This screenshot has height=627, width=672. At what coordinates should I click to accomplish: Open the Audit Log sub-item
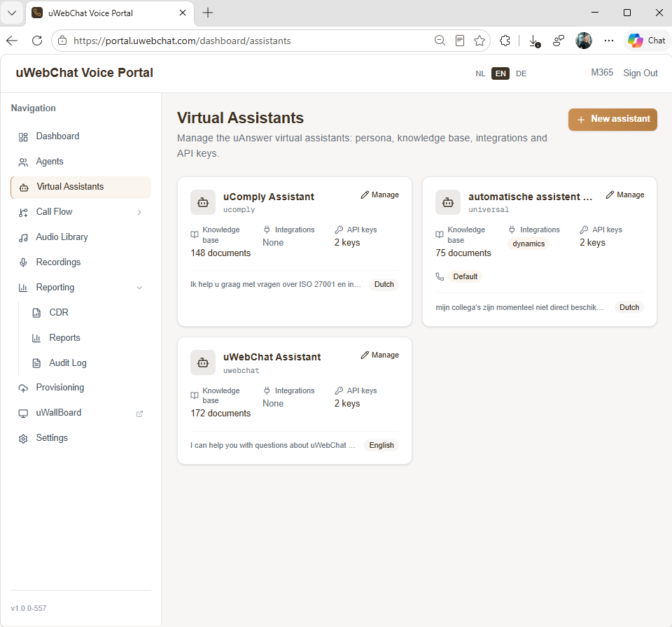[87, 363]
